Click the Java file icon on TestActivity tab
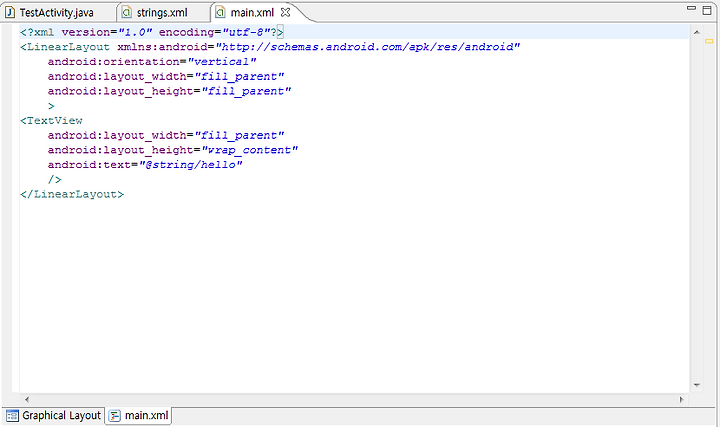 click(x=10, y=12)
